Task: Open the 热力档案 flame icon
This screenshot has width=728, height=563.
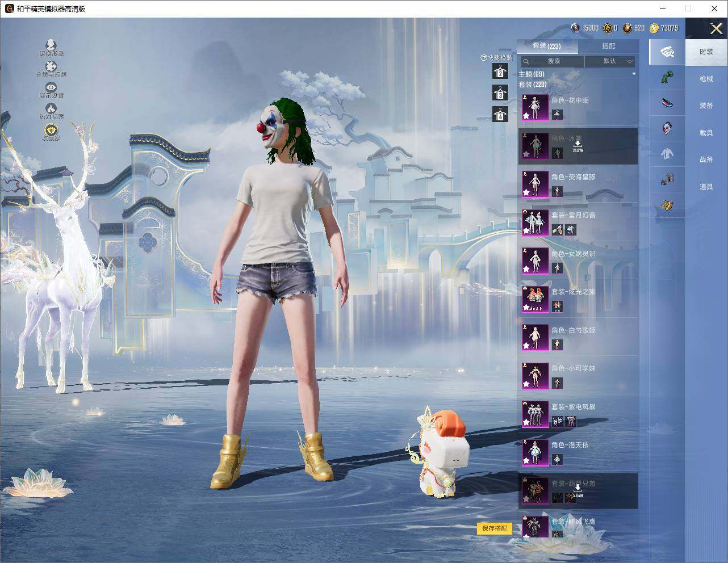Action: click(51, 108)
